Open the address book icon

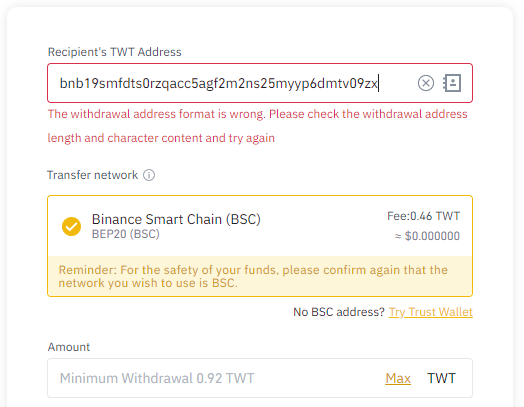(x=452, y=83)
